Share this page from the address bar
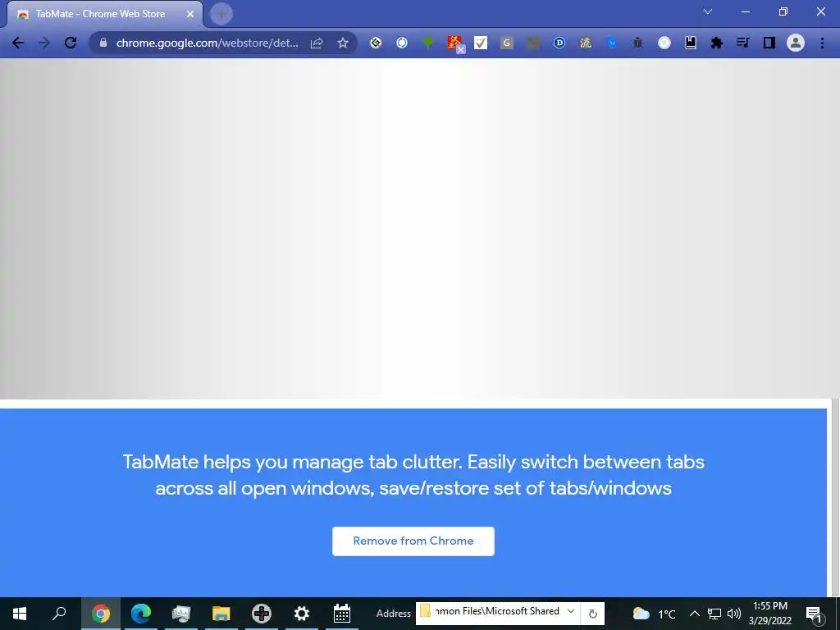The width and height of the screenshot is (840, 630). [317, 43]
